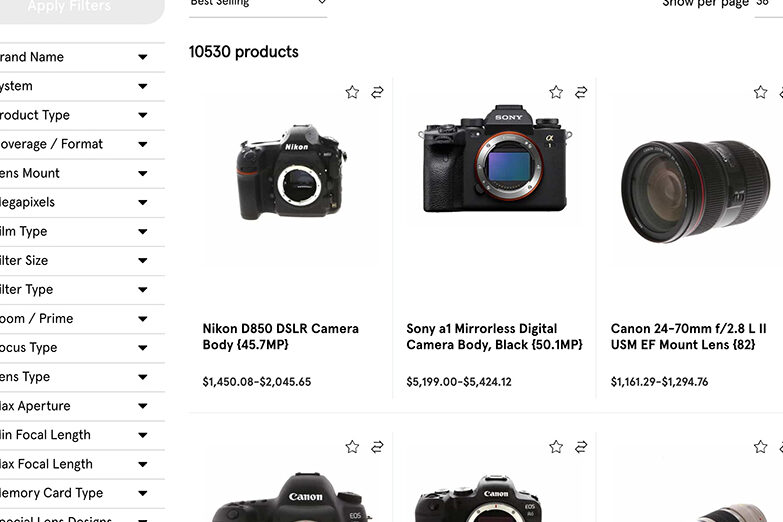This screenshot has height=522, width=783.
Task: Click the Nikon D850 product image
Action: 291,172
